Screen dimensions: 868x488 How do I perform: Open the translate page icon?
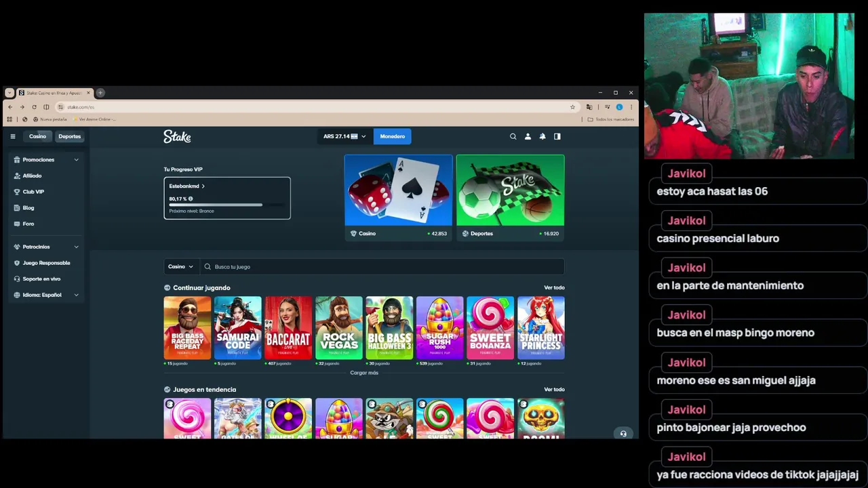tap(589, 107)
